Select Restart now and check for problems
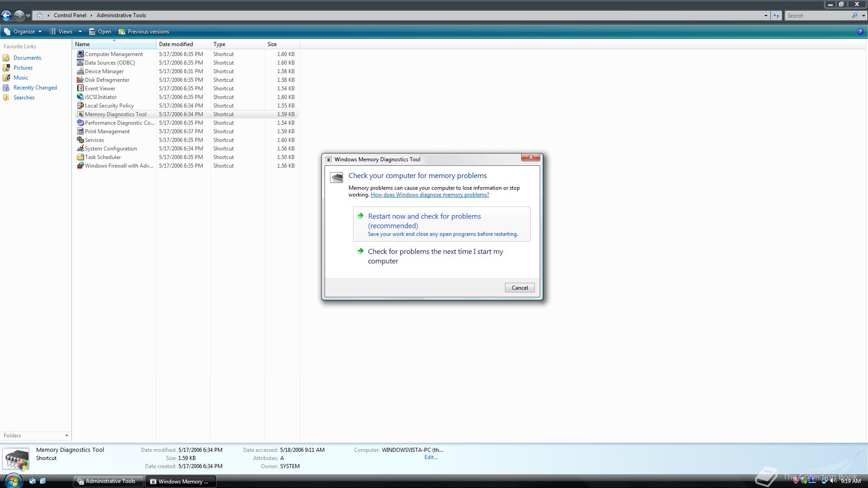The height and width of the screenshot is (488, 868). coord(441,224)
